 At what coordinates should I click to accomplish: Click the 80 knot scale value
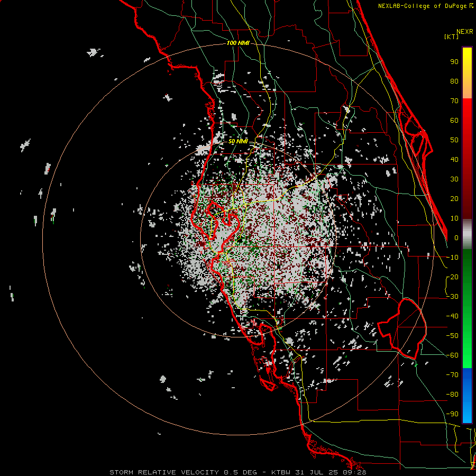454,81
